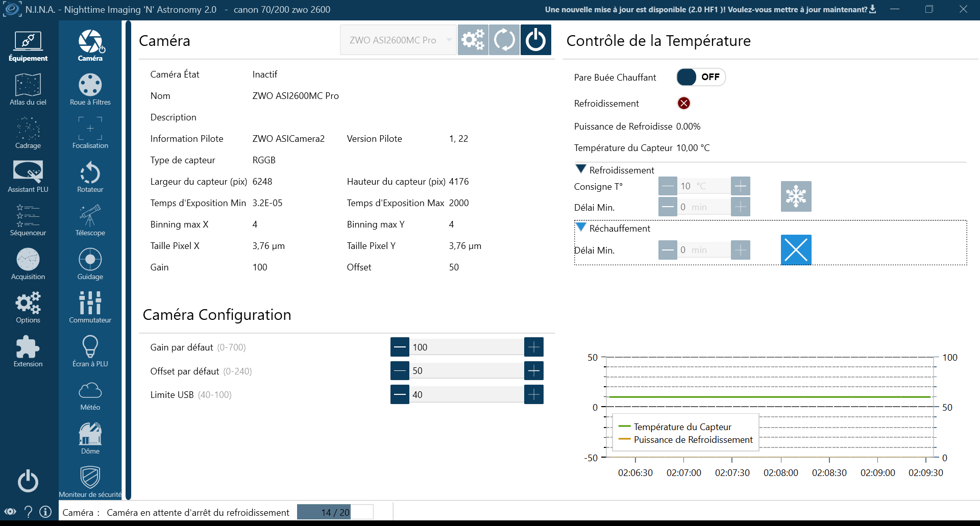This screenshot has width=980, height=526.
Task: Collapse the Réchauffement expander
Action: click(x=581, y=227)
